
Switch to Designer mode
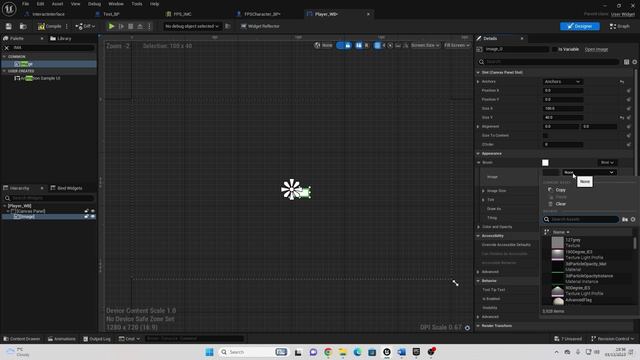[580, 26]
